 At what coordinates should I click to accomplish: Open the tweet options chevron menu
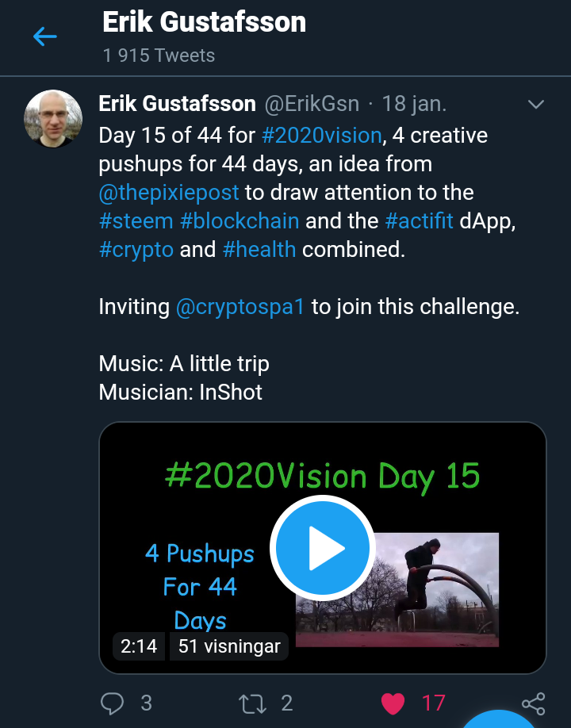click(536, 105)
